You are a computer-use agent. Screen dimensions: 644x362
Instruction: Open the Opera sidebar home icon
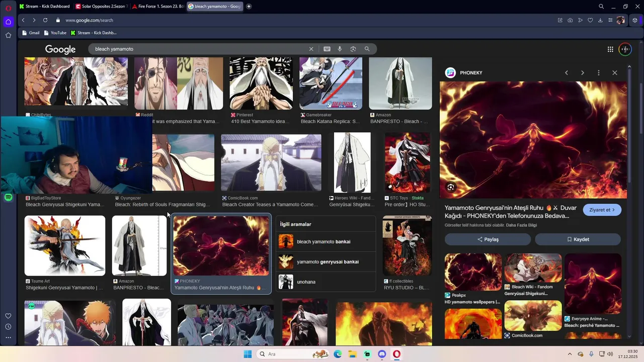[8, 22]
